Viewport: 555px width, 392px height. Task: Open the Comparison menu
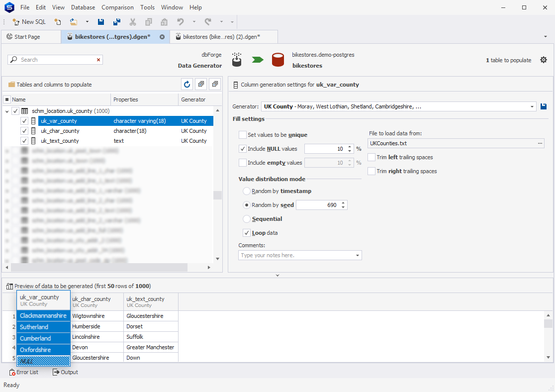coord(117,7)
